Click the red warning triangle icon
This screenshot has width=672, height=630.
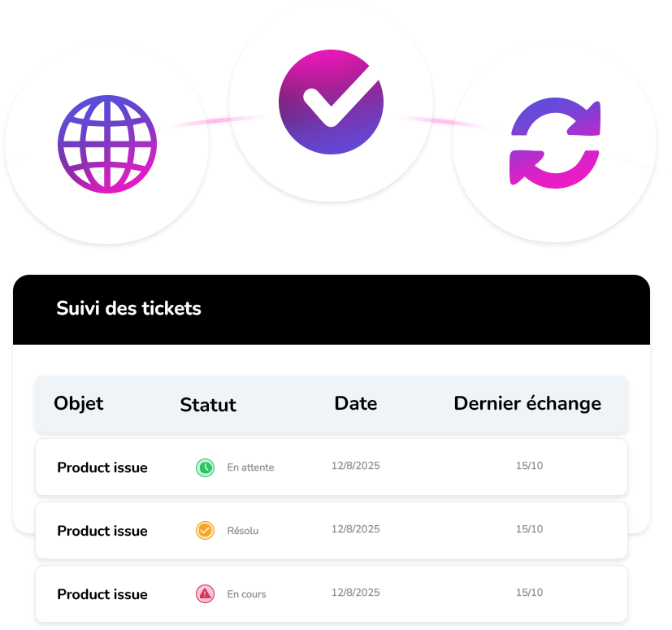pos(206,594)
